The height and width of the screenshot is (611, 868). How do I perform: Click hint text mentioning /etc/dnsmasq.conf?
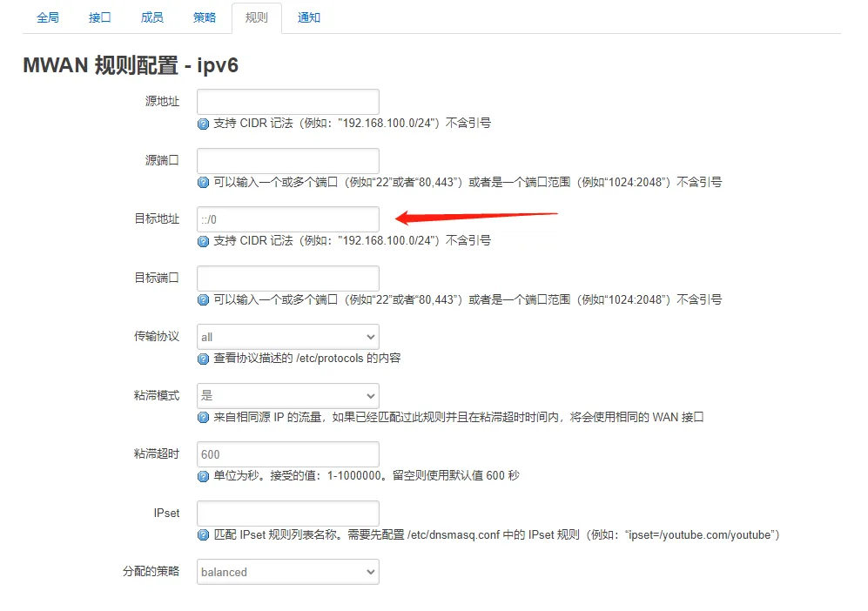click(496, 534)
